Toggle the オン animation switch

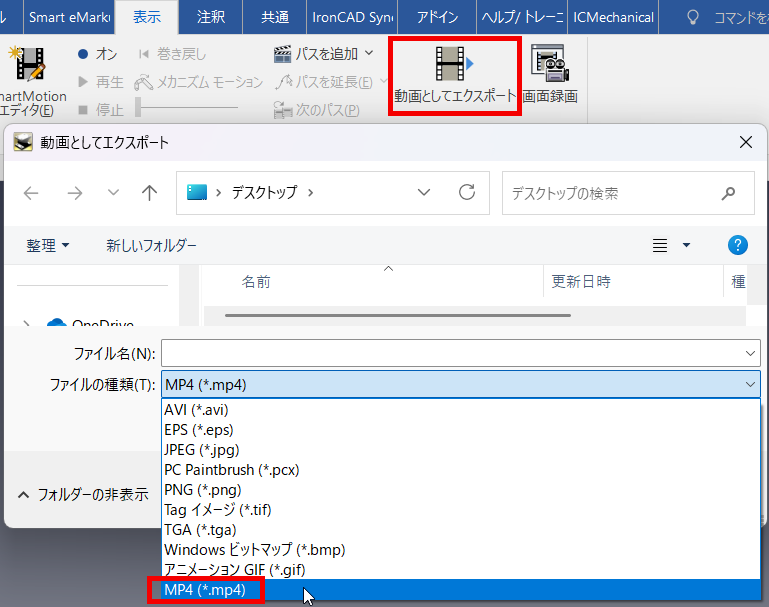coord(98,54)
